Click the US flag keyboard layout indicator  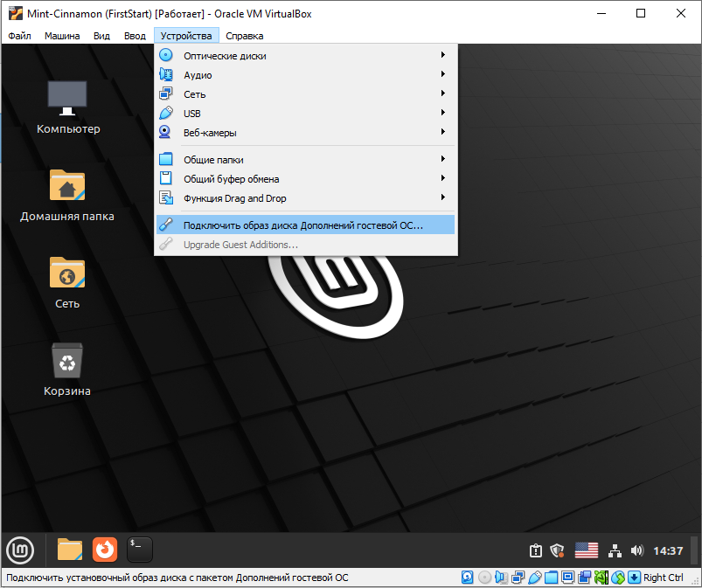pyautogui.click(x=587, y=550)
